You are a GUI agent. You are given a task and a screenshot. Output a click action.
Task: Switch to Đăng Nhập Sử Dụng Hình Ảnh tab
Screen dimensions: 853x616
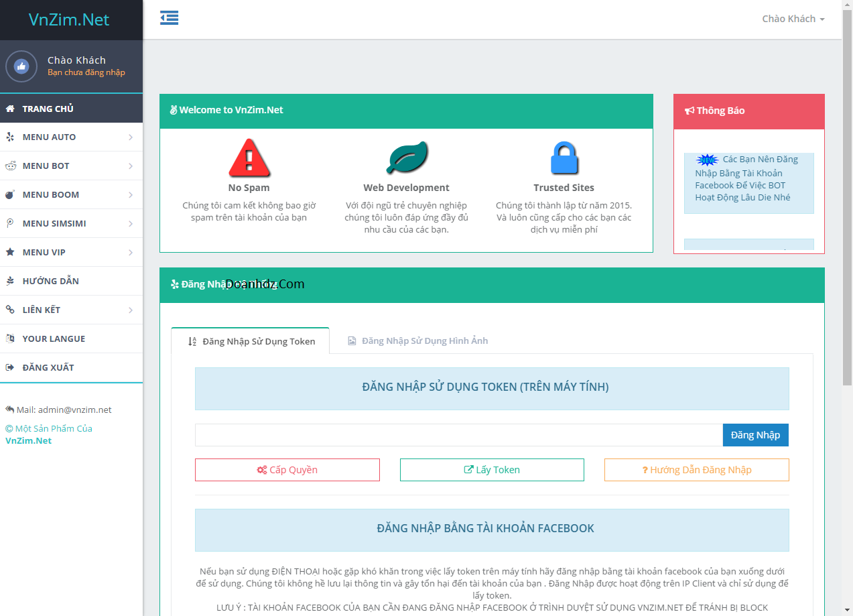417,341
